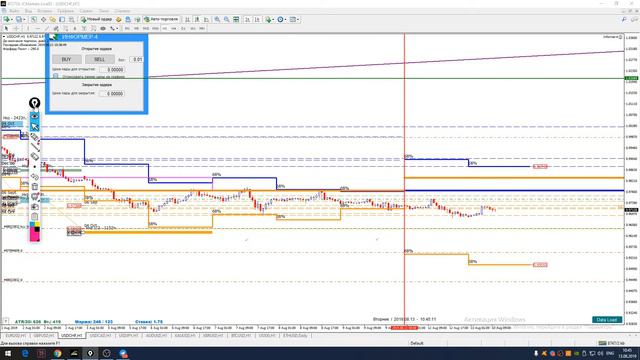The height and width of the screenshot is (360, 640).
Task: Open Microsoft Edge from taskbar
Action: coord(25,353)
